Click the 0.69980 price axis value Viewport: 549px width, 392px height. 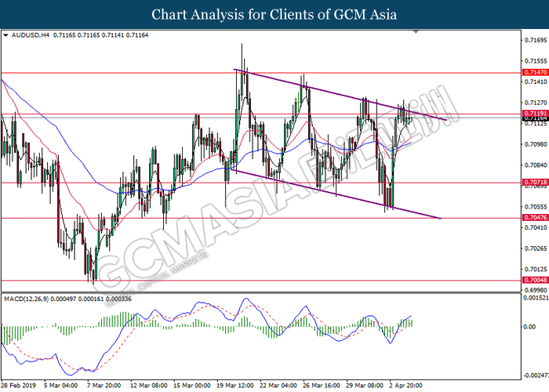(536, 290)
